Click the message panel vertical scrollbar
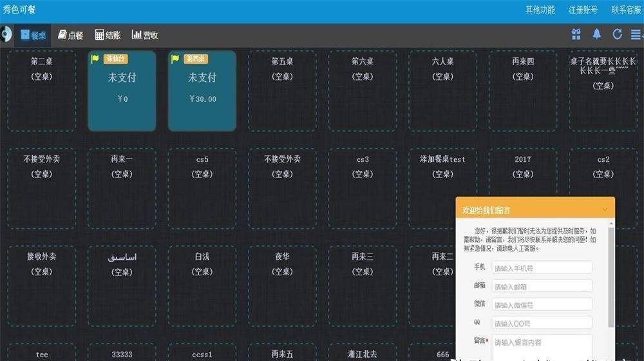This screenshot has width=644, height=361. (x=611, y=278)
